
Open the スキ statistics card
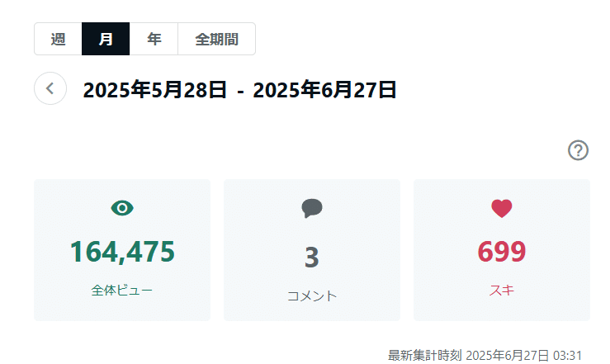[x=502, y=250]
